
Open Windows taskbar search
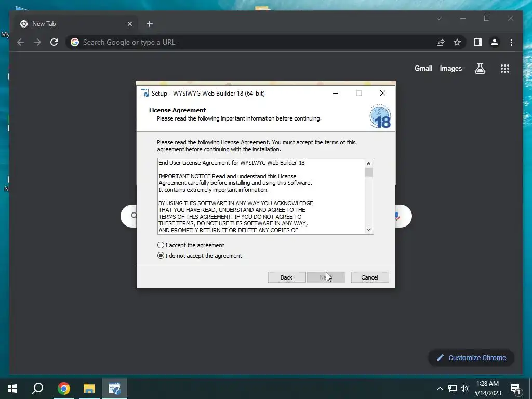point(37,389)
